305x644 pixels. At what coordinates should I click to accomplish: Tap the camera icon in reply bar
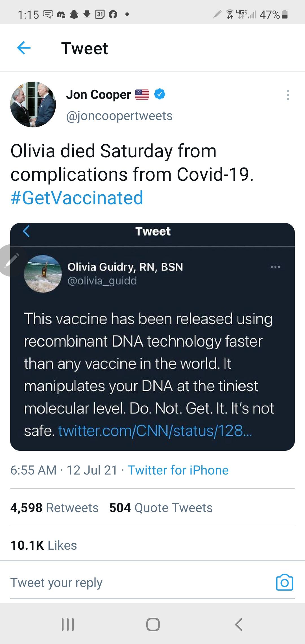284,582
